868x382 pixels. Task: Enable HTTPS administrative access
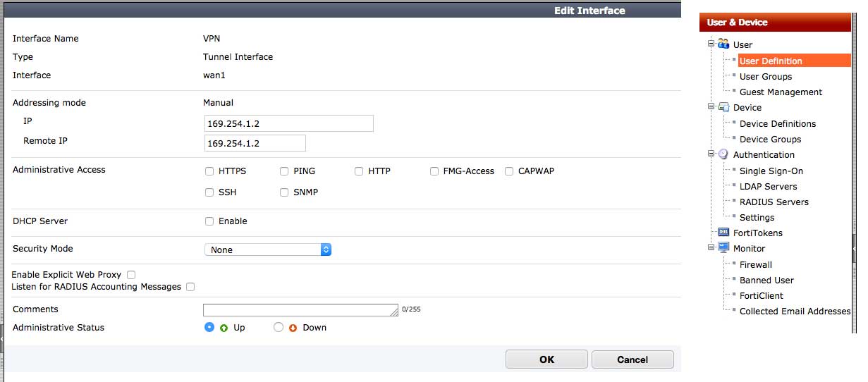(209, 171)
